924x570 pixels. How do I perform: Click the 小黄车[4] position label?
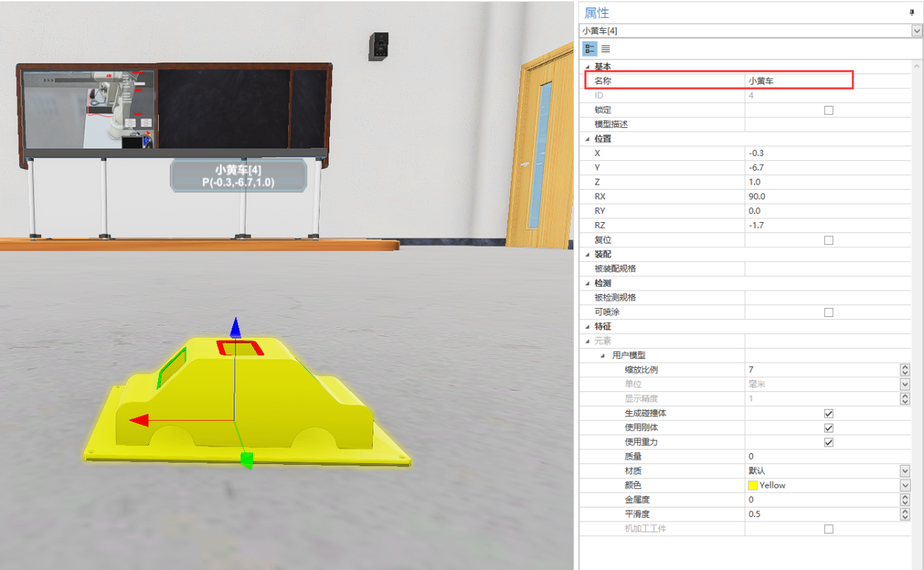238,176
